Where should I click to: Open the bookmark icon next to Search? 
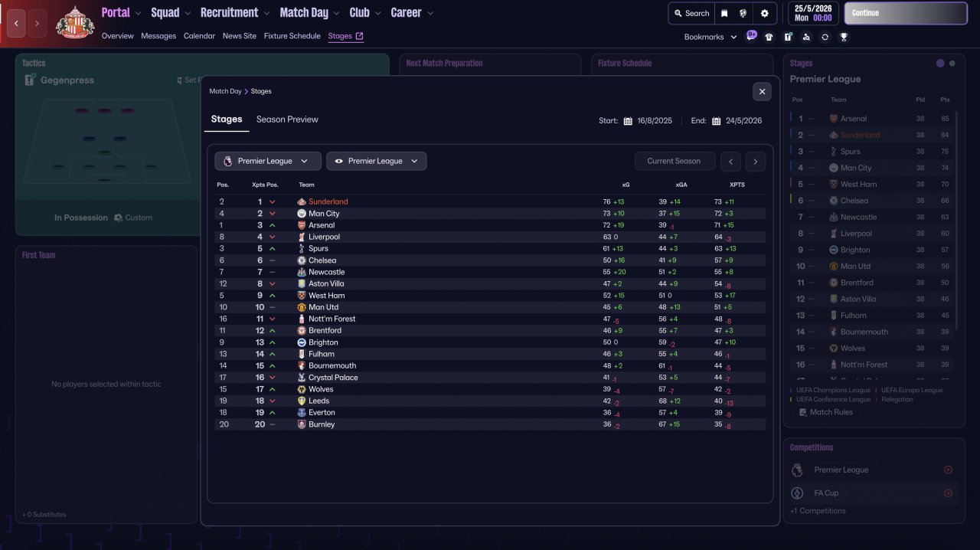click(724, 13)
